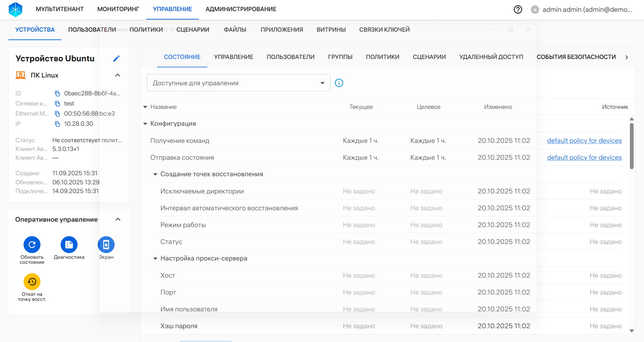Collapse the Конфигурация tree group
The image size is (644, 342).
(145, 124)
